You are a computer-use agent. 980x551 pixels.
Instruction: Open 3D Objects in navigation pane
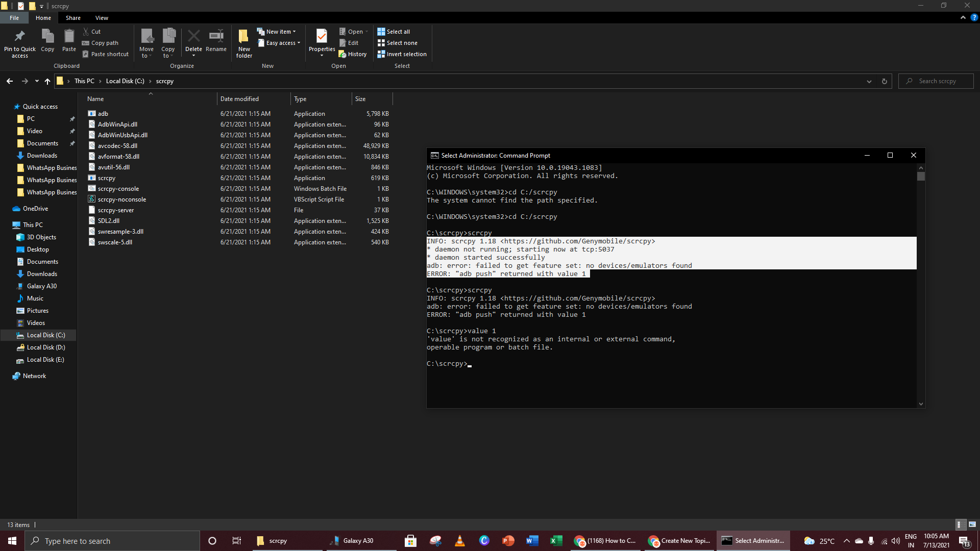click(x=41, y=237)
